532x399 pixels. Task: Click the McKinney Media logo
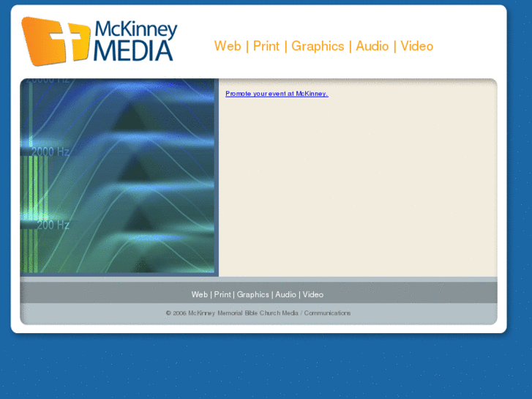[x=99, y=42]
